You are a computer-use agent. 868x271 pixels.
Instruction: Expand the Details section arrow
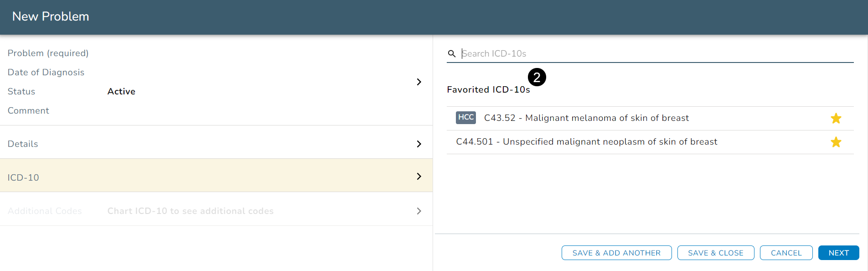pos(419,144)
